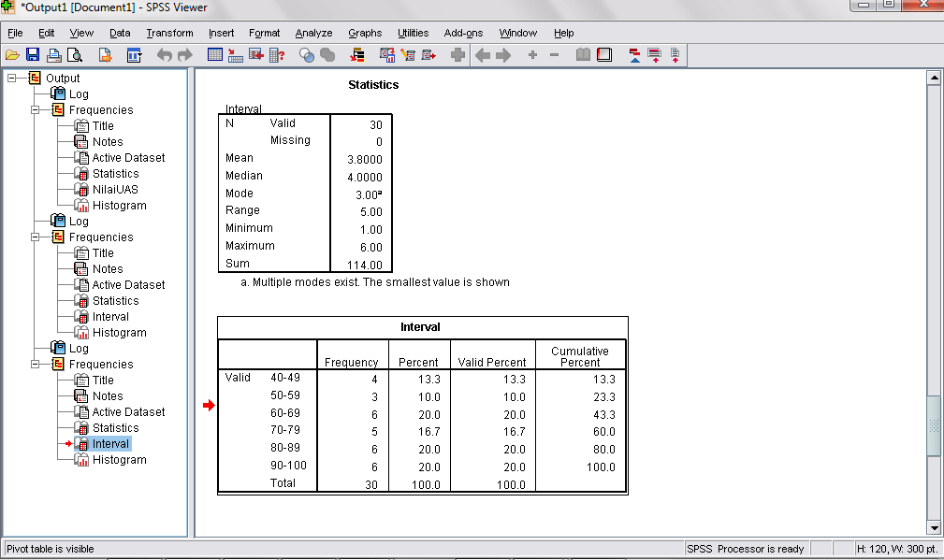Open the Window menu
The image size is (944, 560).
pyautogui.click(x=517, y=33)
